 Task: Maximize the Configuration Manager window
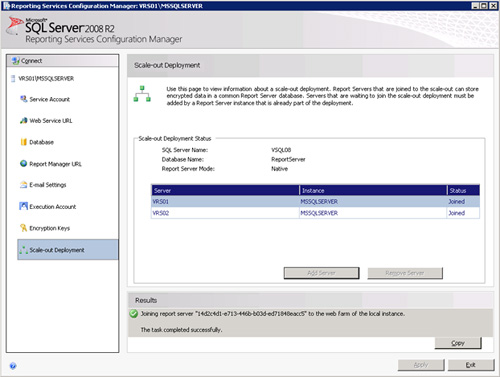tap(484, 6)
